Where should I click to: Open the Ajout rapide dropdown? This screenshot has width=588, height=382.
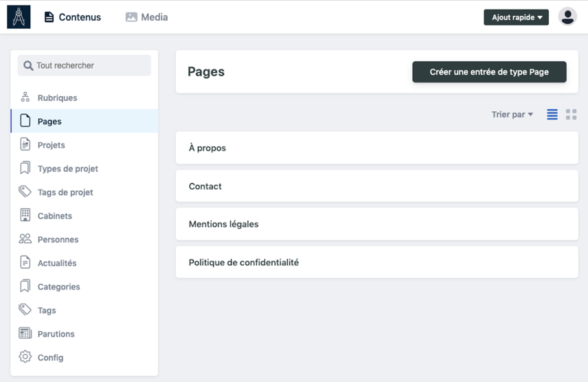[x=516, y=17]
